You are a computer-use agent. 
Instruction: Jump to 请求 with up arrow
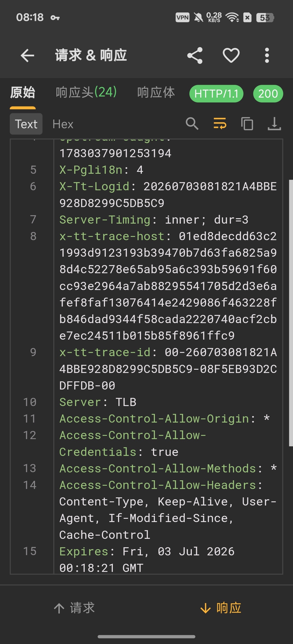tap(74, 608)
